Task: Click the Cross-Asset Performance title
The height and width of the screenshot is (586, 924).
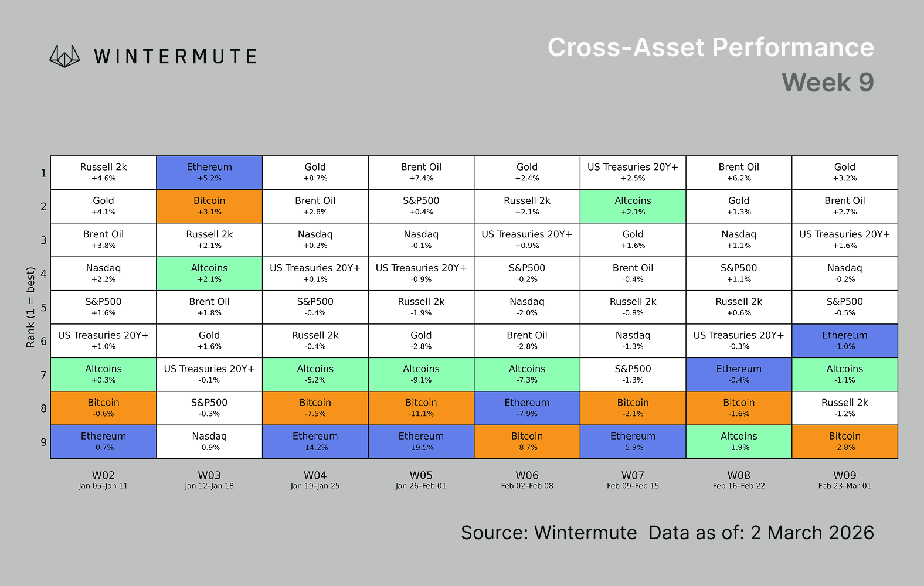Action: tap(711, 47)
